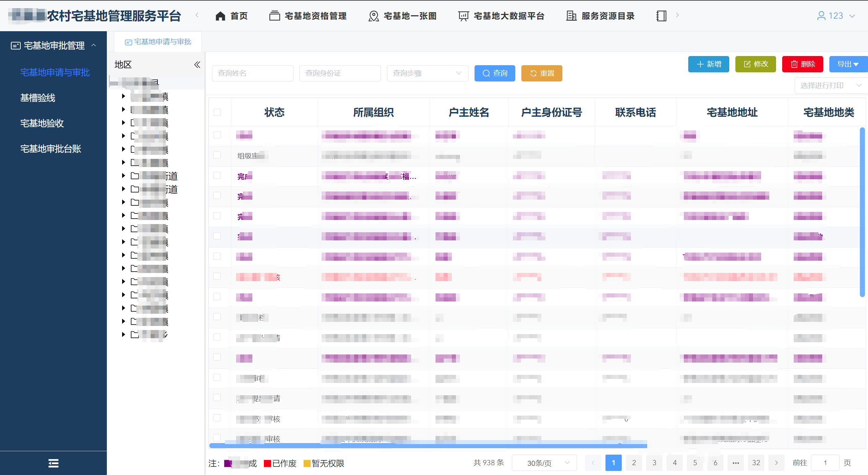Screen dimensions: 868x475
Task: Click the pagination ellipsis more-pages icon
Action: tap(736, 463)
